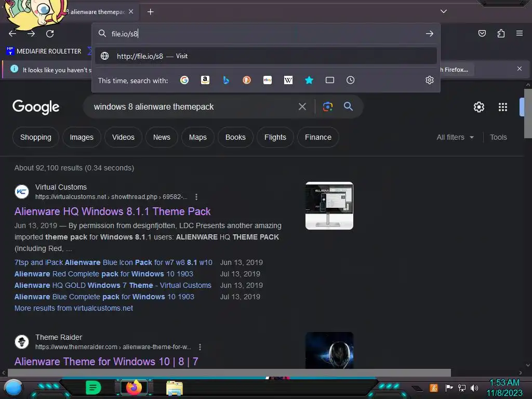Open MEDIAFIRE ROULETTER bookmark
Image resolution: width=532 pixels, height=399 pixels.
click(44, 51)
